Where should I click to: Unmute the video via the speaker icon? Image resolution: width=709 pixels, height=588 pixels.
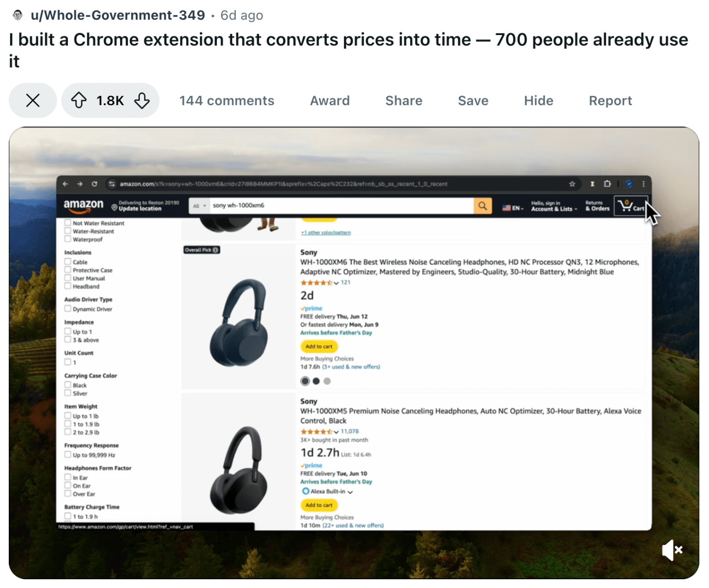673,550
